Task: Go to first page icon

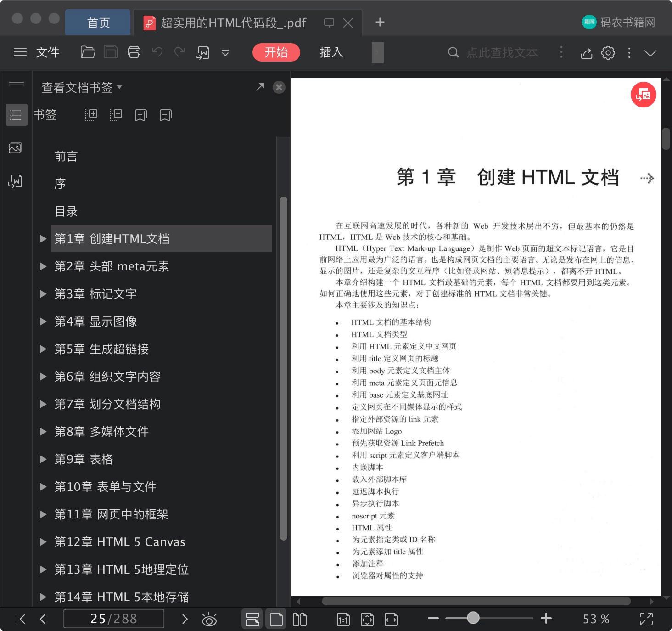Action: [x=20, y=619]
